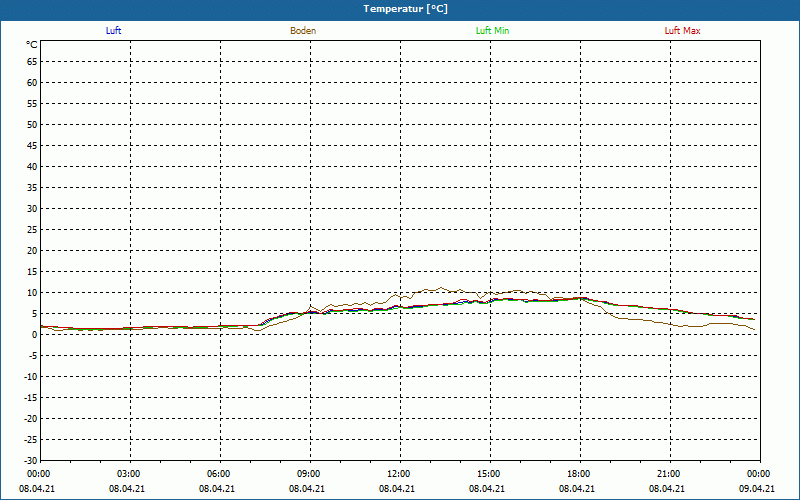This screenshot has height=500, width=800.
Task: Click the 50 value on the temperature axis
Action: 32,124
